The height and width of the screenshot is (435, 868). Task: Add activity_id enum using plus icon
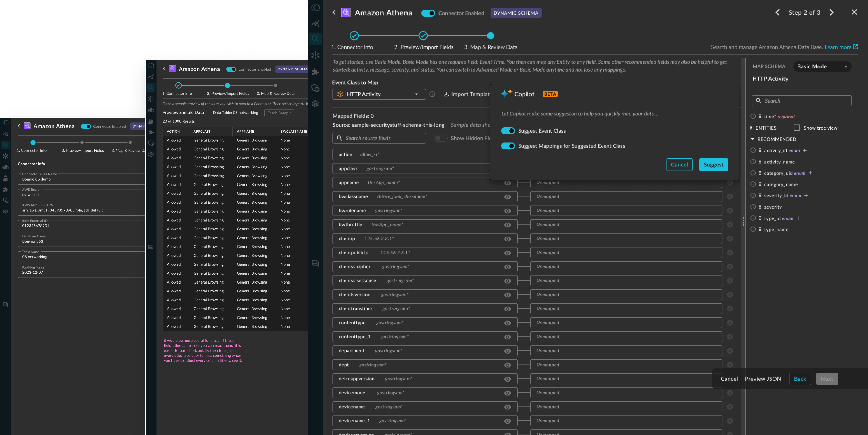(x=805, y=150)
